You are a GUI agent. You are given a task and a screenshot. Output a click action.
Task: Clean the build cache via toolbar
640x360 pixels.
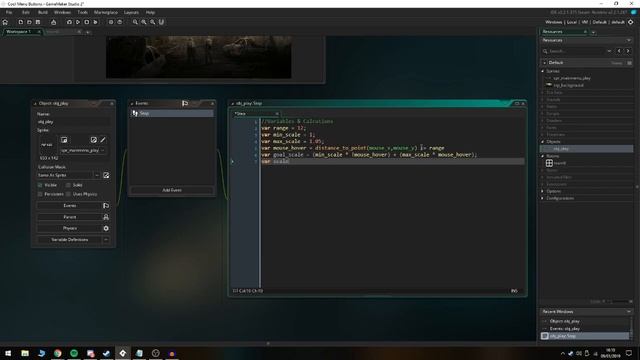point(96,22)
